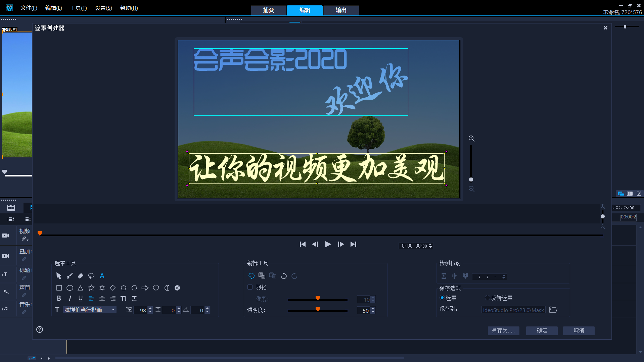Increase the rotation angle stepper
The height and width of the screenshot is (362, 644).
click(207, 308)
